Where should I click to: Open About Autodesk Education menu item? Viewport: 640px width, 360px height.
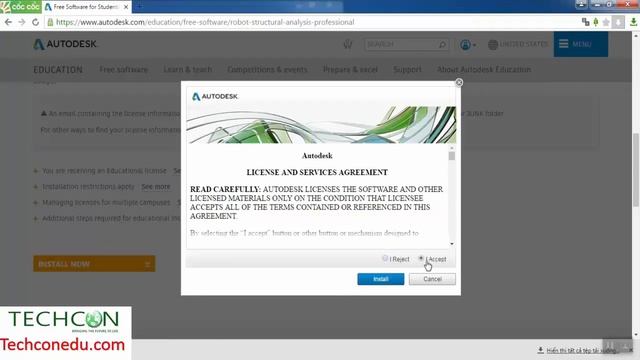pos(484,69)
